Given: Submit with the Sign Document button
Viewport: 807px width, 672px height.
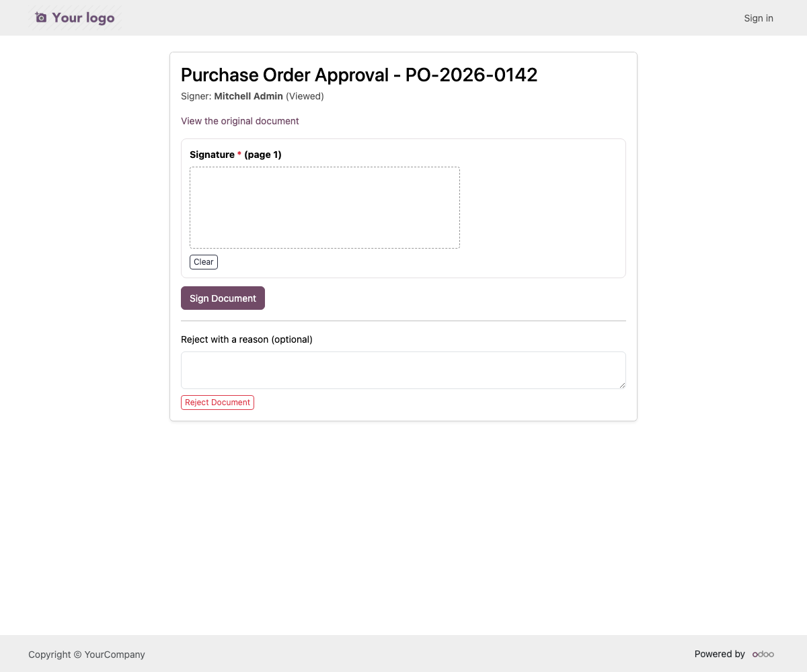Looking at the screenshot, I should pos(223,298).
